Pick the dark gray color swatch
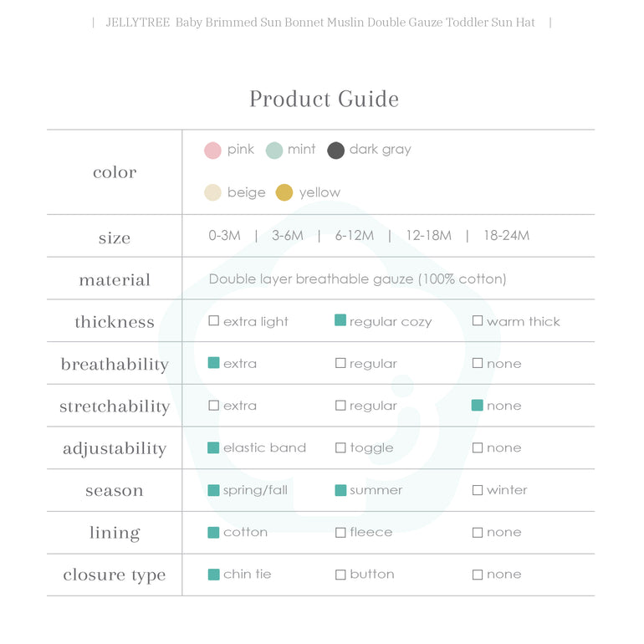644x644 pixels. click(x=335, y=151)
